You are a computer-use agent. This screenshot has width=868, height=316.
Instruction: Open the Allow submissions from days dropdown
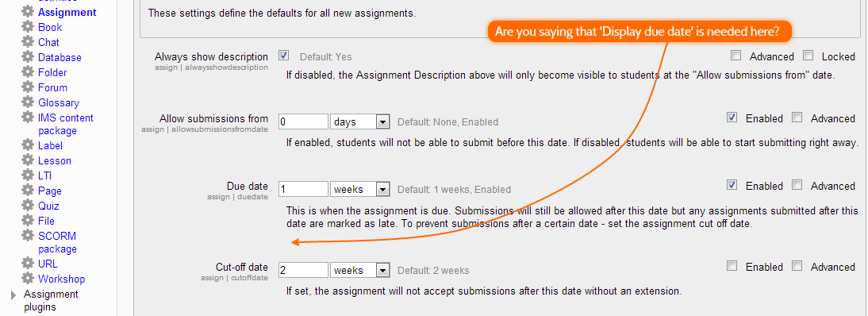click(360, 121)
